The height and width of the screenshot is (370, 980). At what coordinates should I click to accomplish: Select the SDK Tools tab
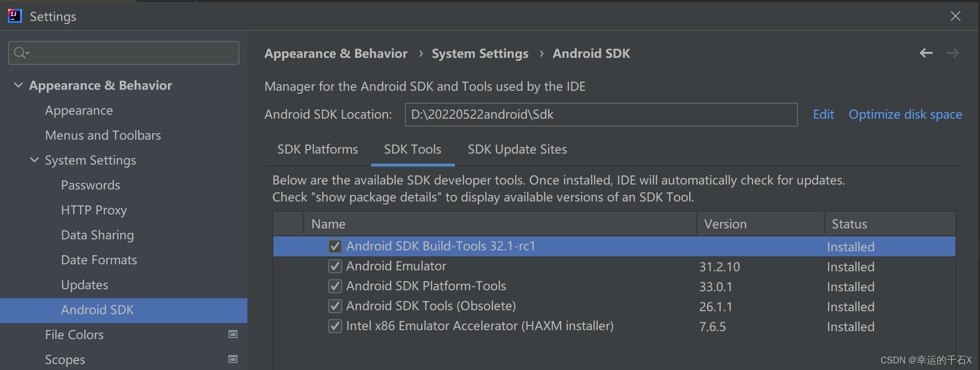412,149
